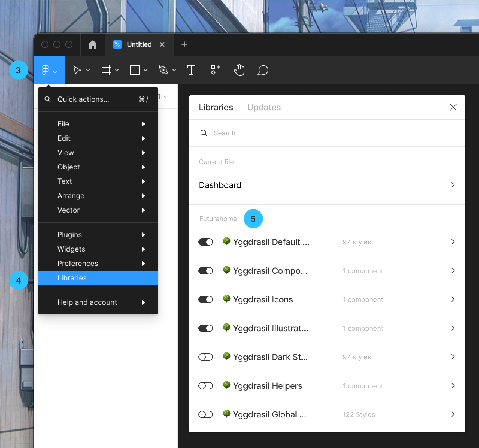This screenshot has width=479, height=448.
Task: Open the Move tool dropdown arrow
Action: coord(87,70)
